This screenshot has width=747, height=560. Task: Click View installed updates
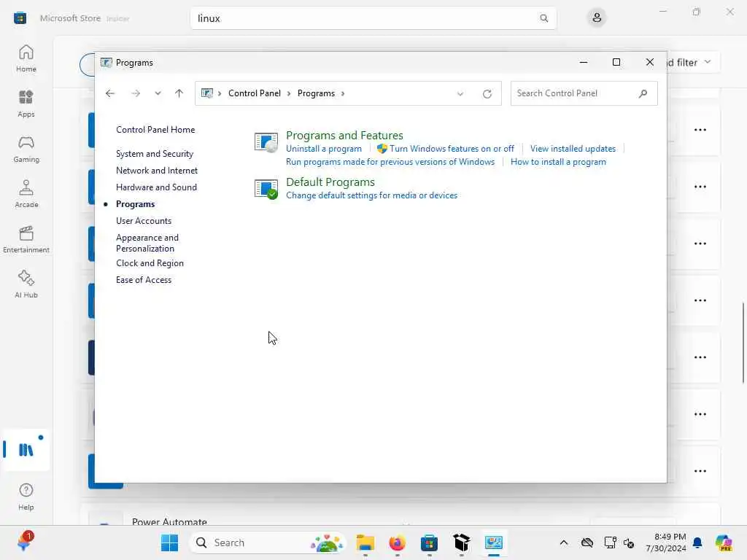(x=573, y=149)
